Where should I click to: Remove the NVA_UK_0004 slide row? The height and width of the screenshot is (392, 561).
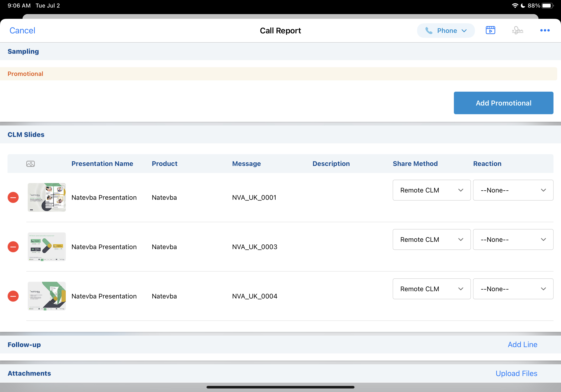click(13, 296)
